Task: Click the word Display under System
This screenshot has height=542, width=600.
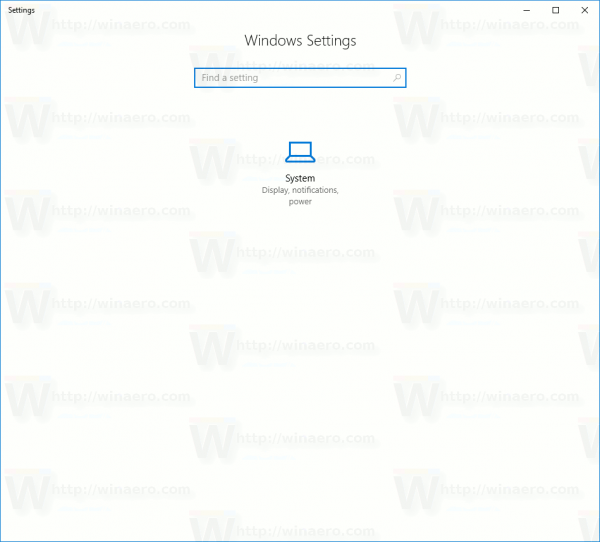Action: point(275,190)
